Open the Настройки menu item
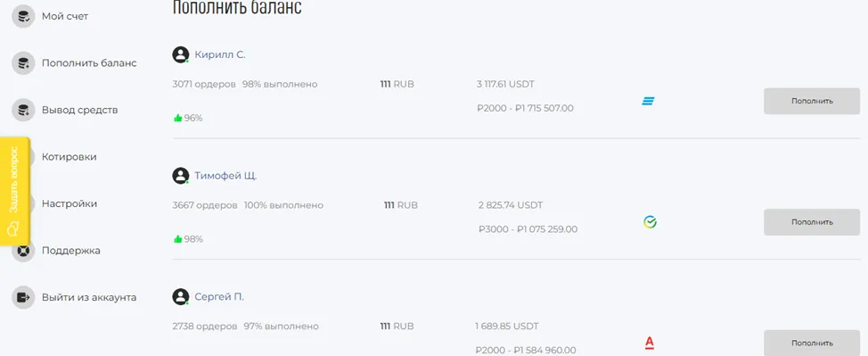868x356 pixels. point(70,203)
